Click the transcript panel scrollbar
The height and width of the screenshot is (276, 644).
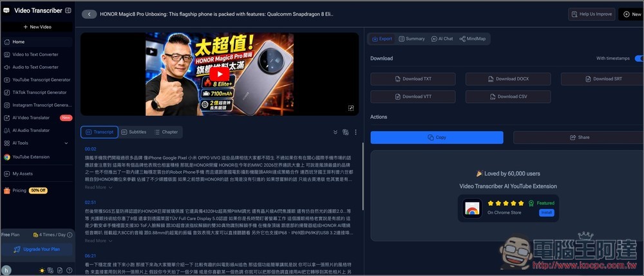363,176
